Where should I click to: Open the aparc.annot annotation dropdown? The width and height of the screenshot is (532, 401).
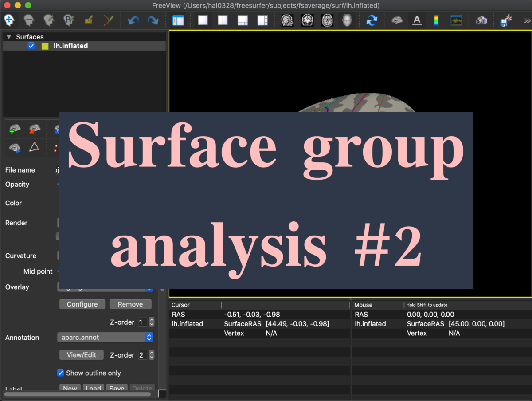pos(106,338)
